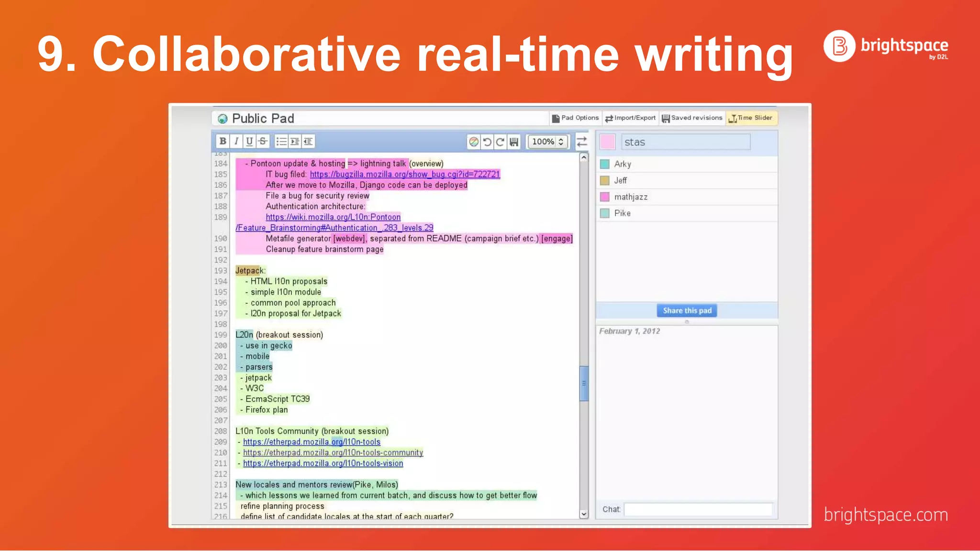Open the l10n-tools-vision link

323,463
